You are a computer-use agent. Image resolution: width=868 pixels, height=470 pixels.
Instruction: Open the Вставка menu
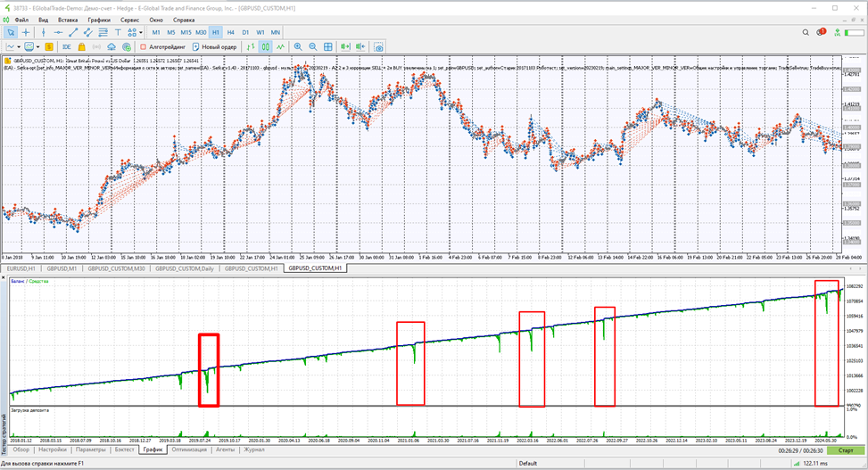pyautogui.click(x=68, y=20)
